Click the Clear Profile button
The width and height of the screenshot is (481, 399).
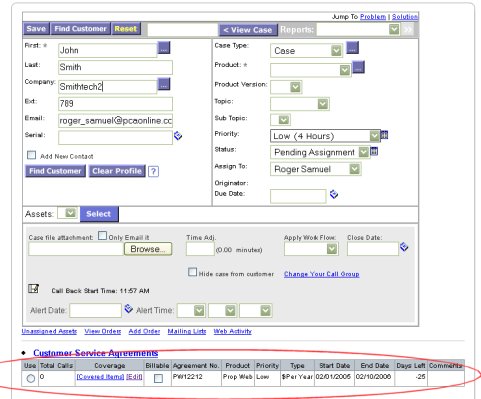coord(117,171)
